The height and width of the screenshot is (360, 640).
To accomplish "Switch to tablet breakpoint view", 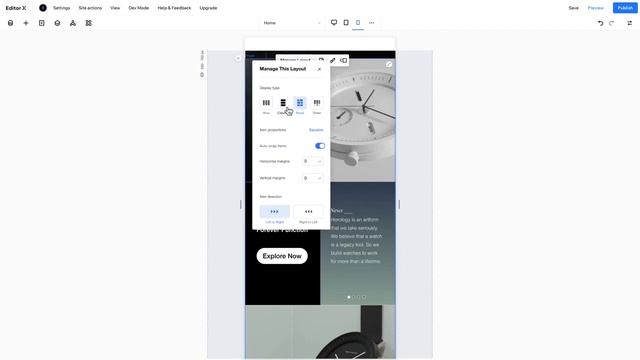I will [346, 23].
